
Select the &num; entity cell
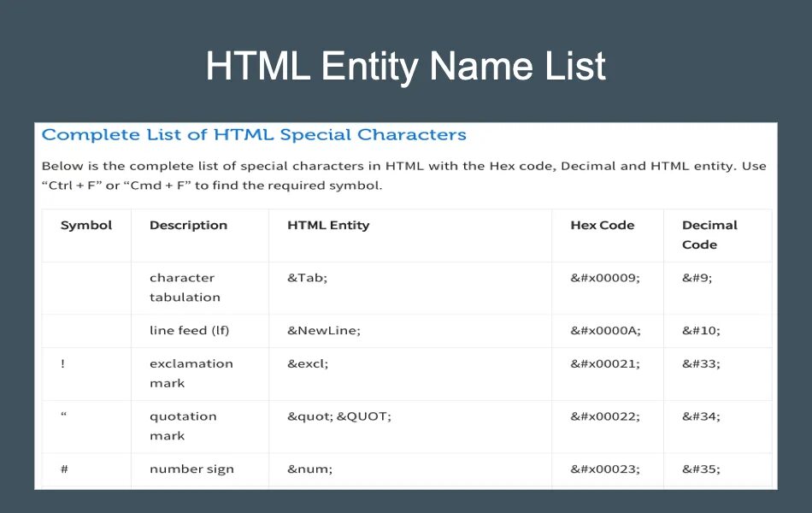click(309, 469)
